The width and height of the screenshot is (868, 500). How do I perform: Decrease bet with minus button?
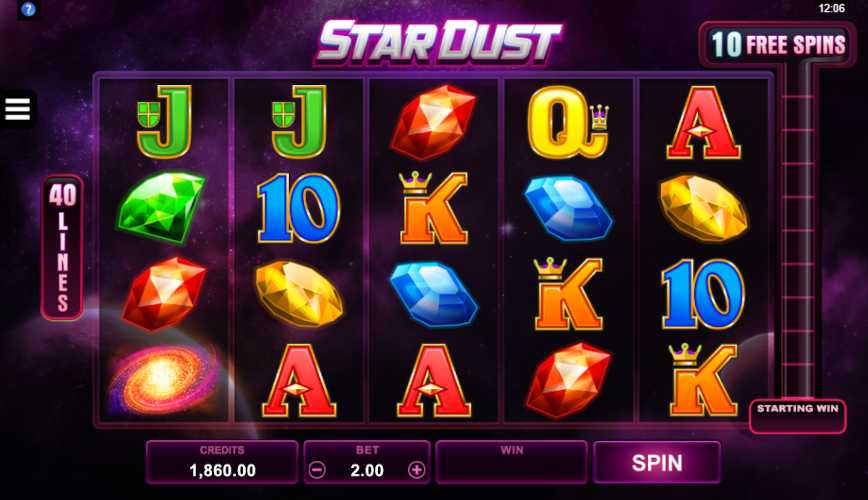coord(317,470)
